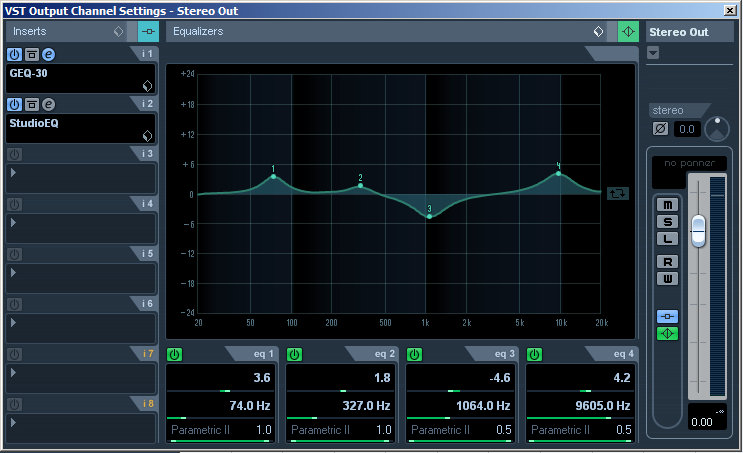Viewport: 743px width, 453px height.
Task: Click the eq 4 Q value 0.5
Action: (624, 430)
